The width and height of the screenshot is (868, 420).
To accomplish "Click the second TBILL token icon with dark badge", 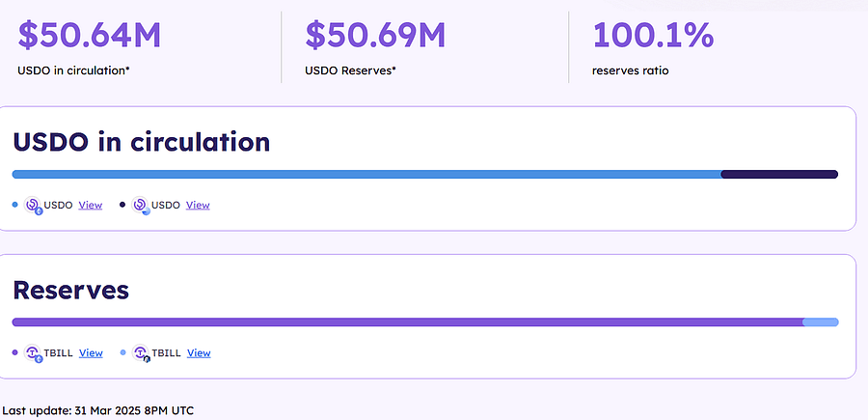I will tap(141, 353).
